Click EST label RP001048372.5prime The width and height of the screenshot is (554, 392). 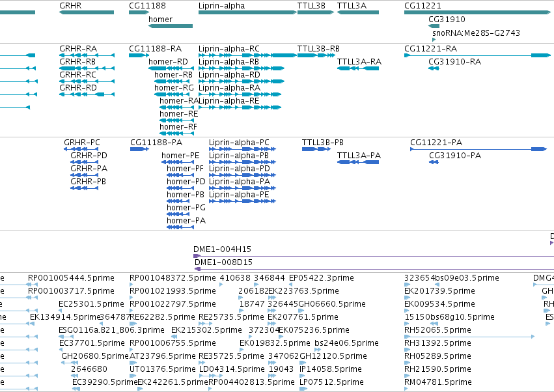(173, 278)
